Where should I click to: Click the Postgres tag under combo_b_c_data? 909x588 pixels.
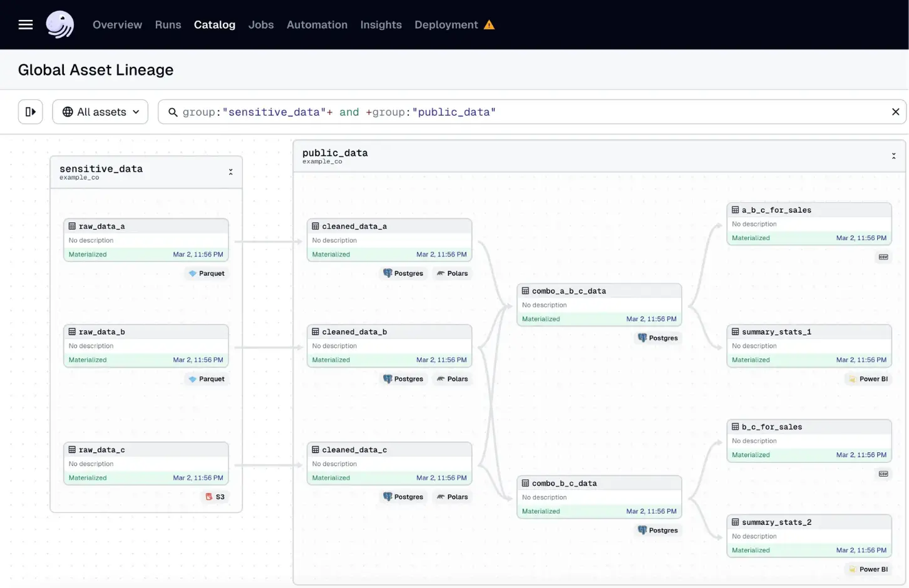click(658, 530)
